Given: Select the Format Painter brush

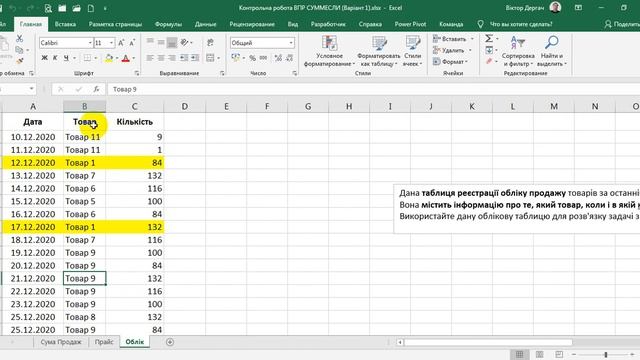Looking at the screenshot, I should (19, 61).
